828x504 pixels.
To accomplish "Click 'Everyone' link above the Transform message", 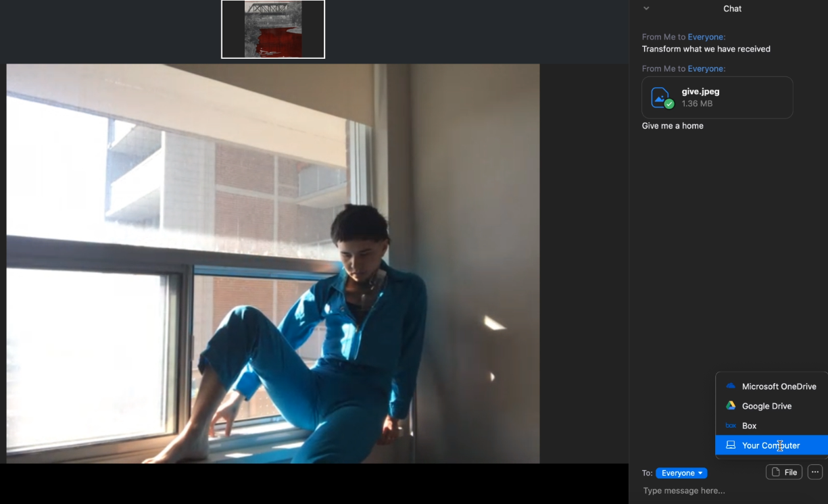I will (706, 37).
